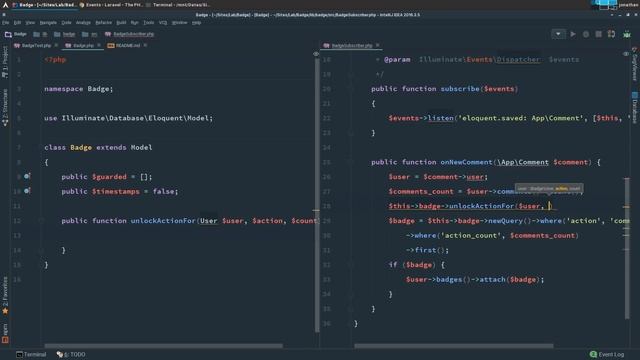Open the Terminal tool window at bottom
640x360 pixels.
(x=31, y=354)
